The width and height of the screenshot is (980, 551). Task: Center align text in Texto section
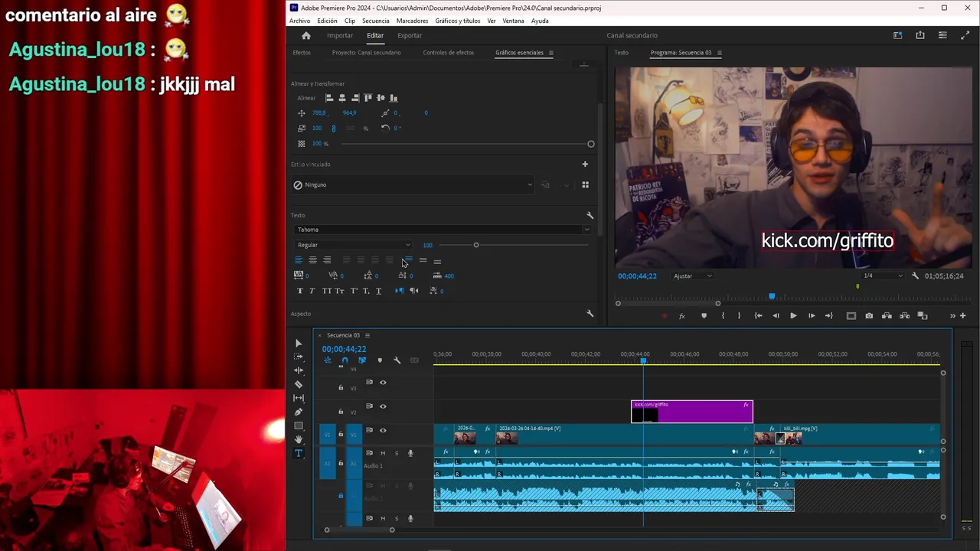tap(312, 260)
